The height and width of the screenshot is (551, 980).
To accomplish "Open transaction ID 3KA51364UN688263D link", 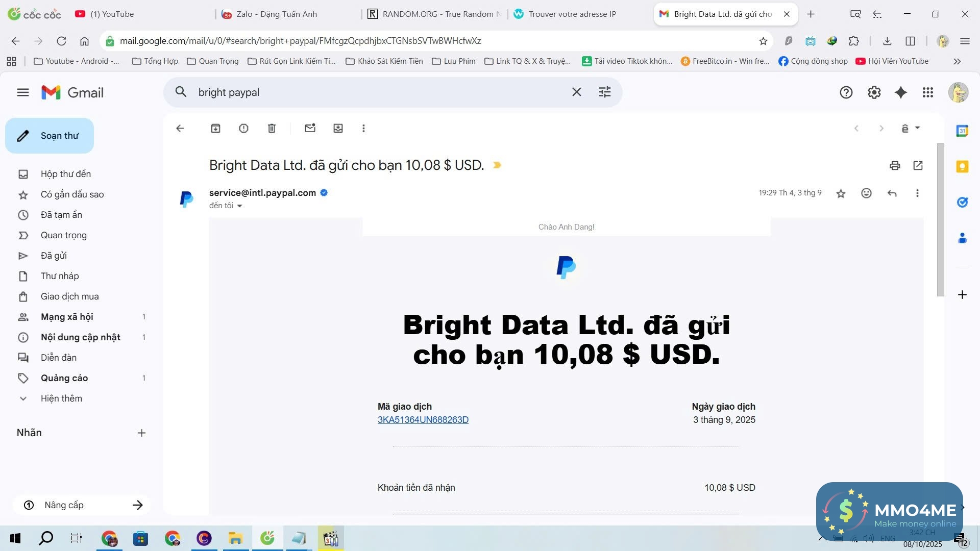I will pos(423,420).
